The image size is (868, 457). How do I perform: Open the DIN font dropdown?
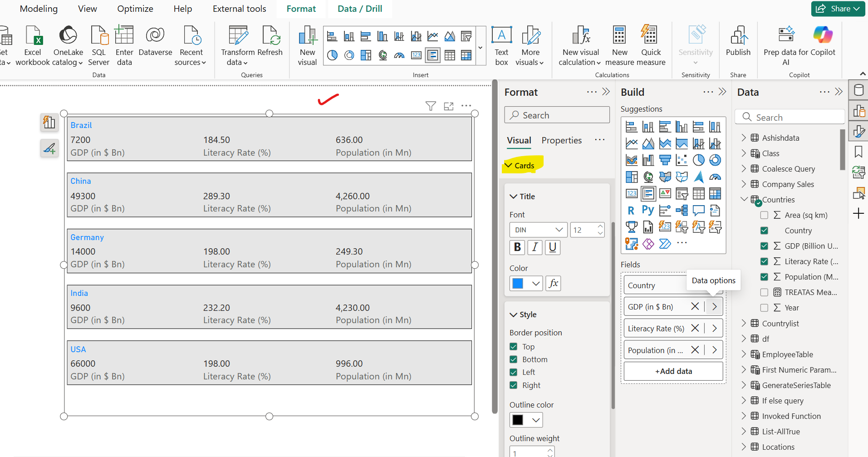click(x=538, y=230)
